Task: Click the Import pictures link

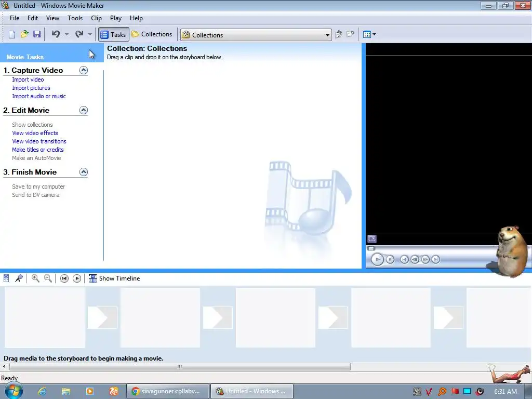Action: click(x=31, y=88)
